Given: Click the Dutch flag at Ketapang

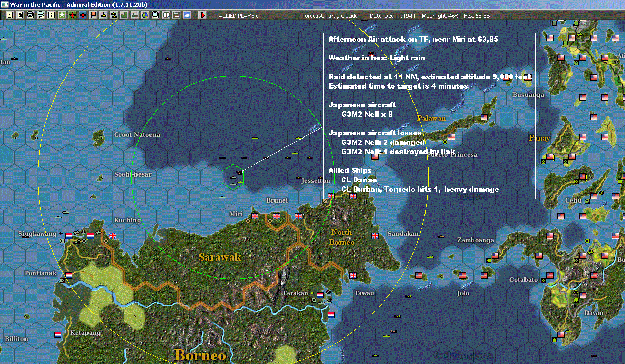Looking at the screenshot, I should [58, 334].
